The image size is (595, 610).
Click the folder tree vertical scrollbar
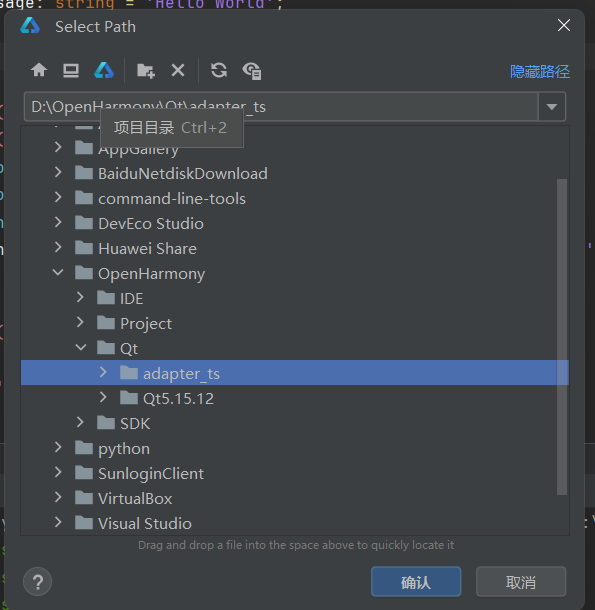pos(562,337)
